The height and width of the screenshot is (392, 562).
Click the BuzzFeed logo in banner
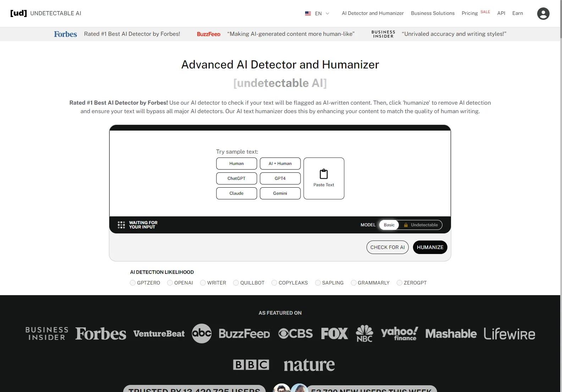pyautogui.click(x=209, y=34)
